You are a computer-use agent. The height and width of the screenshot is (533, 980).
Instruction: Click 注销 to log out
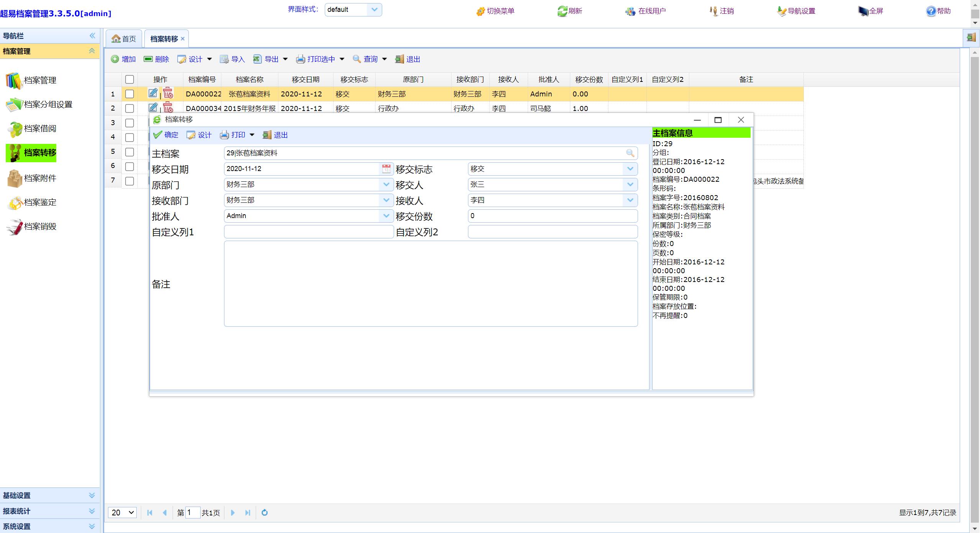point(722,11)
